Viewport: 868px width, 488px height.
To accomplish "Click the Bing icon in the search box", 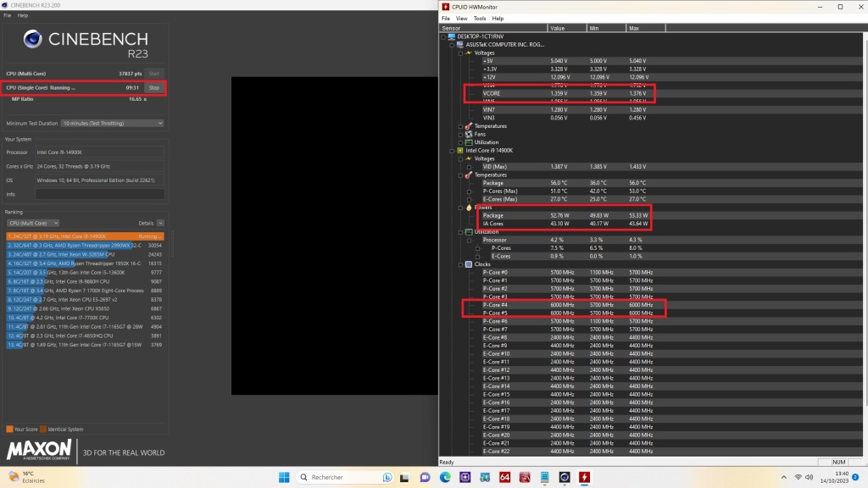I will 387,478.
